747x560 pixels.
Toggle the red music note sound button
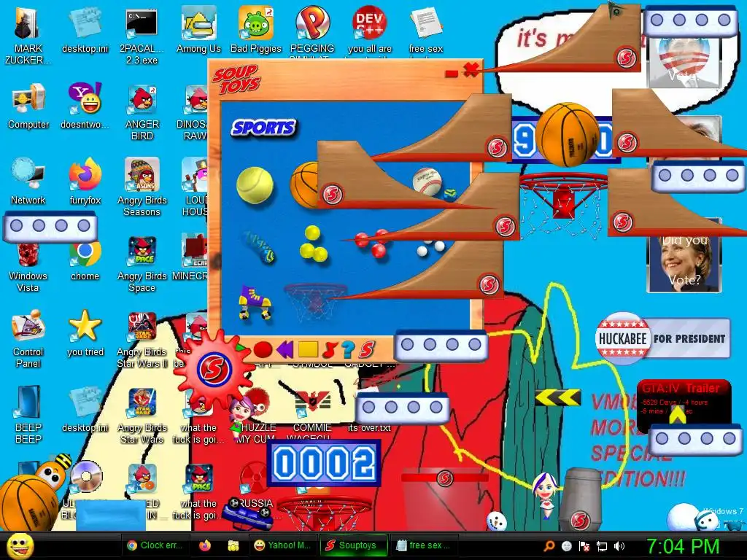329,350
